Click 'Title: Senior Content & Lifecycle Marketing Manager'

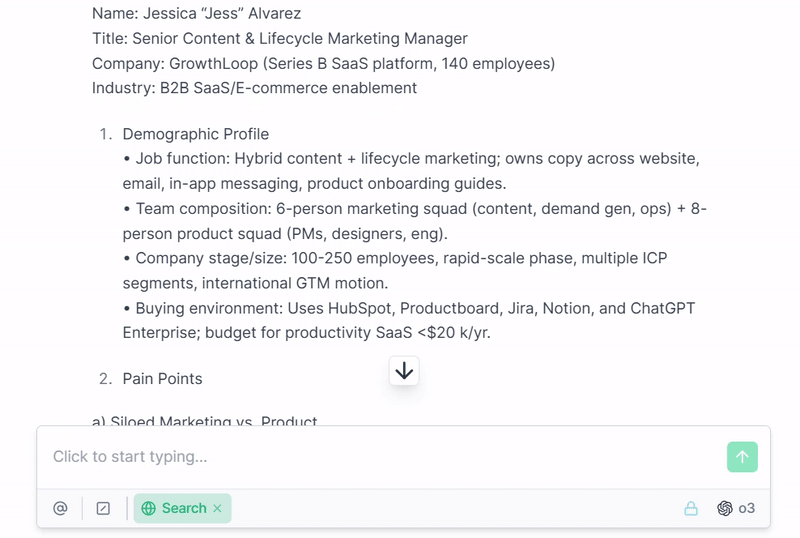[280, 38]
